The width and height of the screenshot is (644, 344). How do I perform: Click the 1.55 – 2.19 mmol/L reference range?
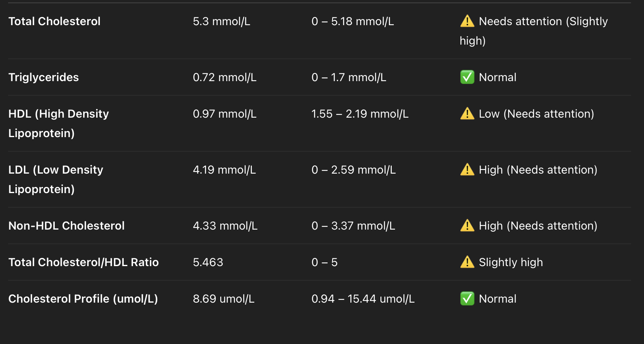coord(360,114)
